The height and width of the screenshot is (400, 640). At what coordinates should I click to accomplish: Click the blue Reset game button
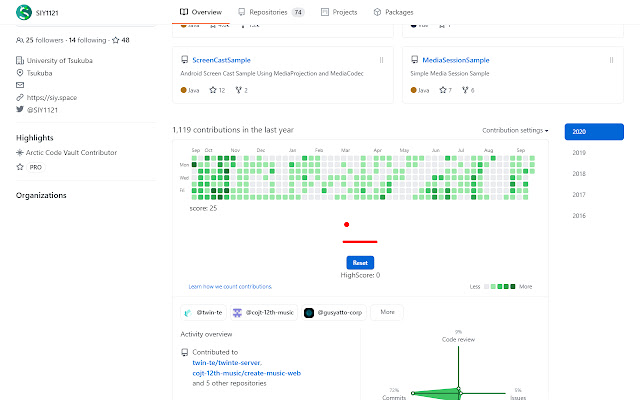(x=360, y=262)
